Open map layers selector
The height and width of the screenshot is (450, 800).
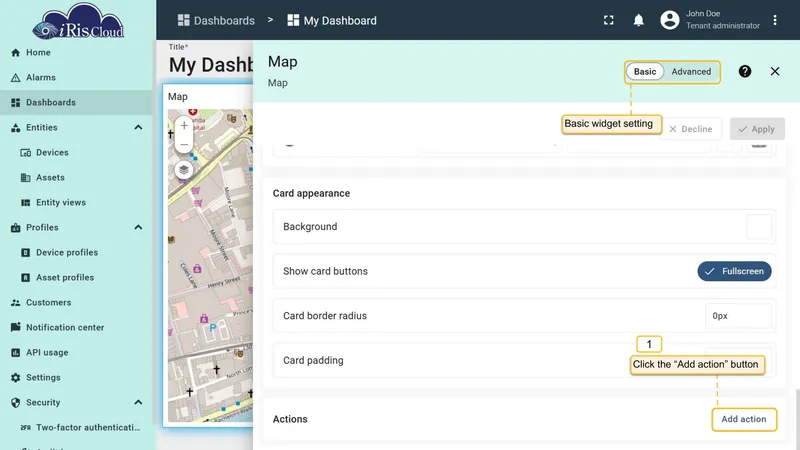[x=184, y=170]
